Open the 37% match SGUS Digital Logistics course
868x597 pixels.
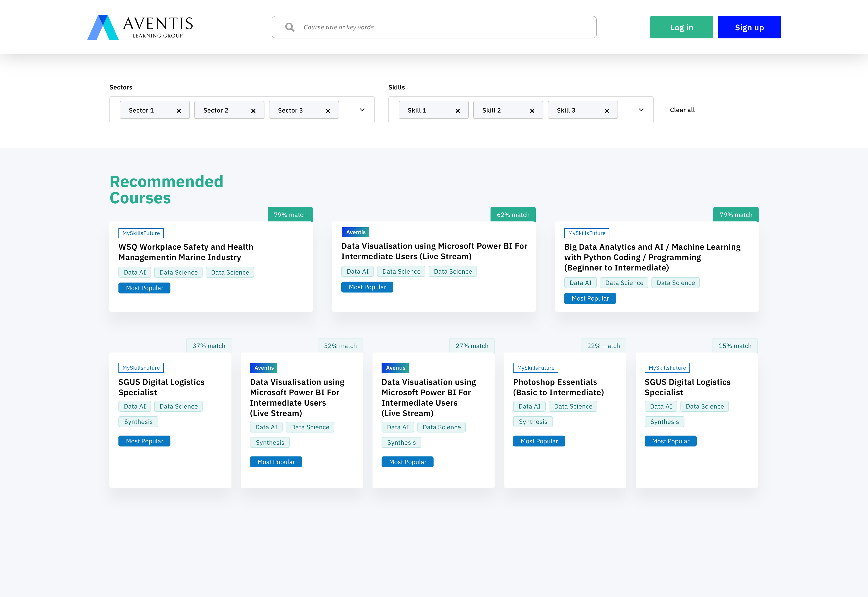click(161, 387)
